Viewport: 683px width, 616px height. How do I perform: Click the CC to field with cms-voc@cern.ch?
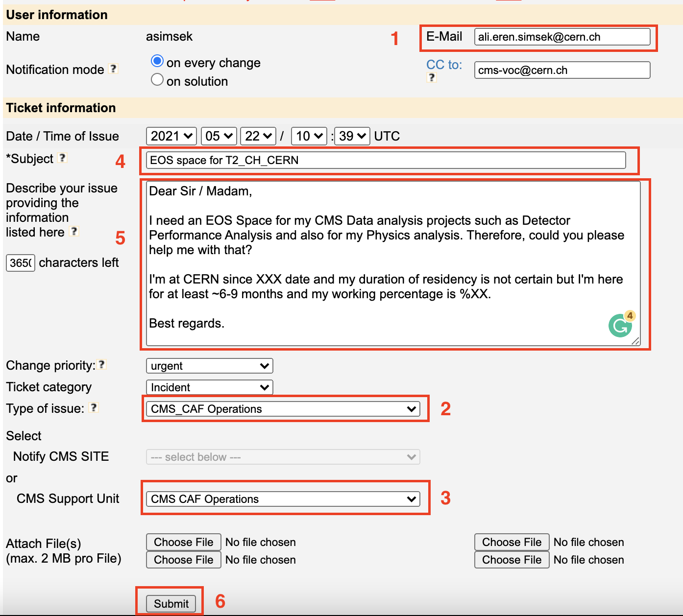562,70
